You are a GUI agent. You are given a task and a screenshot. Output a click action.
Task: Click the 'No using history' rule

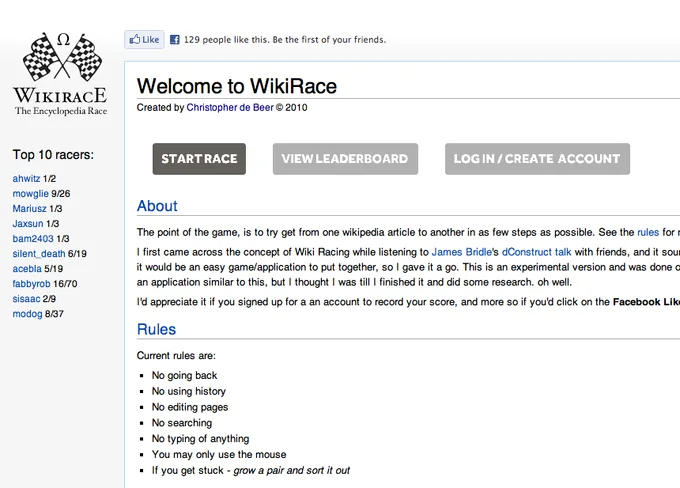pyautogui.click(x=189, y=391)
